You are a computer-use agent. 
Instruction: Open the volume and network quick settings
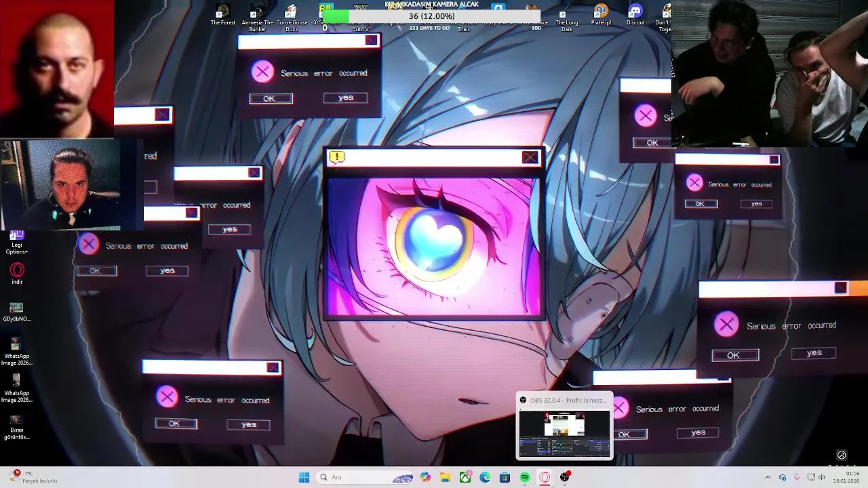[x=816, y=477]
